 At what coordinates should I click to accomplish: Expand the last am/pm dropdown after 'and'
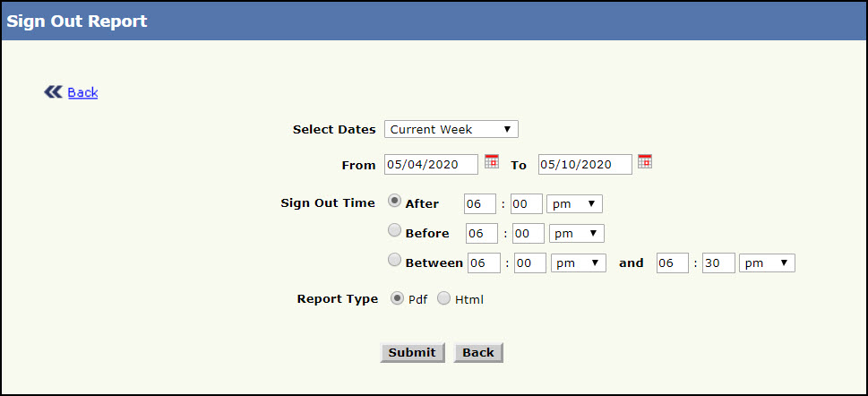(x=767, y=263)
